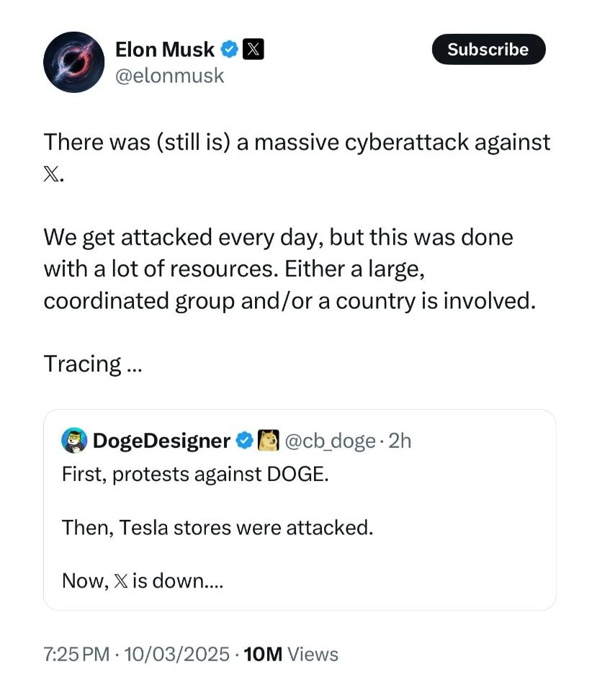View the 10M Views count
The width and height of the screenshot is (592, 700).
(291, 654)
